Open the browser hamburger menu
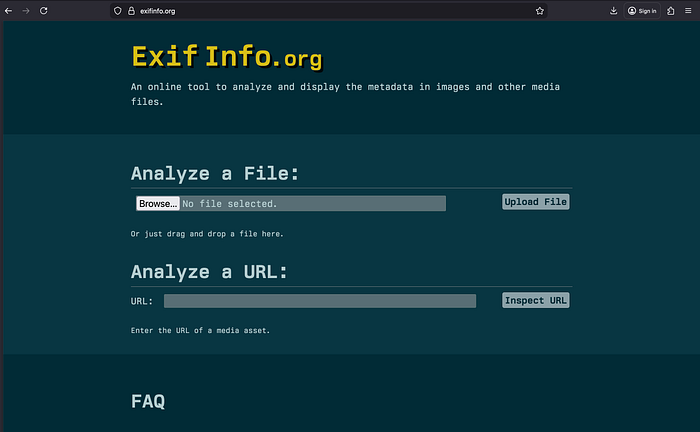700x432 pixels. point(688,11)
